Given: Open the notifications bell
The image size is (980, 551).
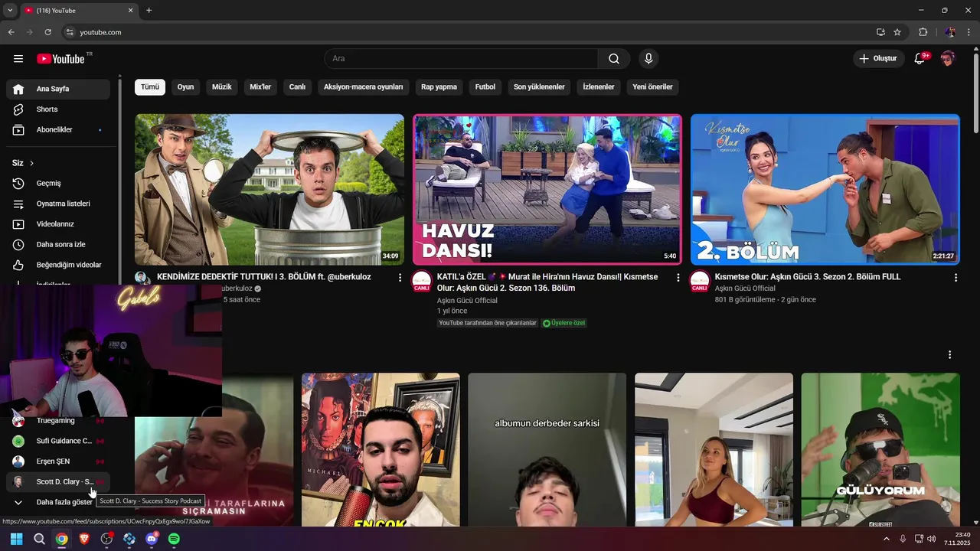Looking at the screenshot, I should [x=920, y=59].
